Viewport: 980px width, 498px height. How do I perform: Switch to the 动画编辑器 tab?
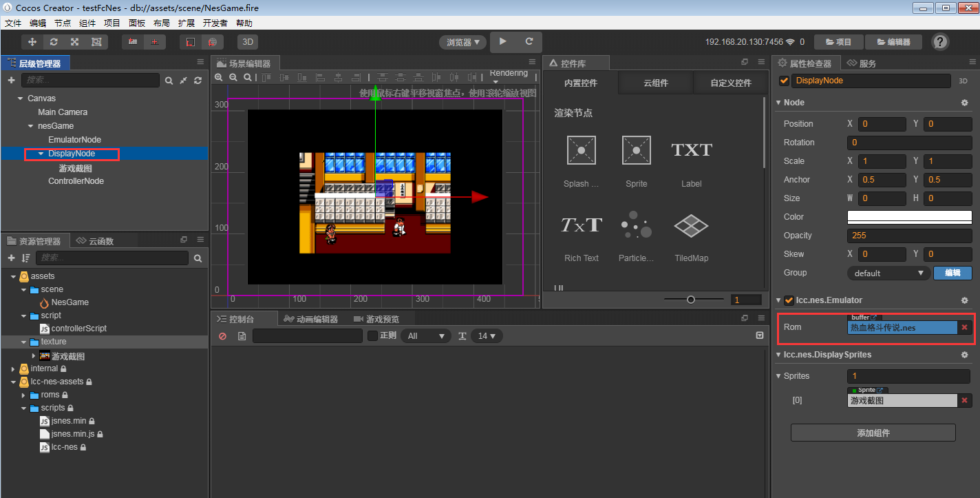tap(310, 319)
